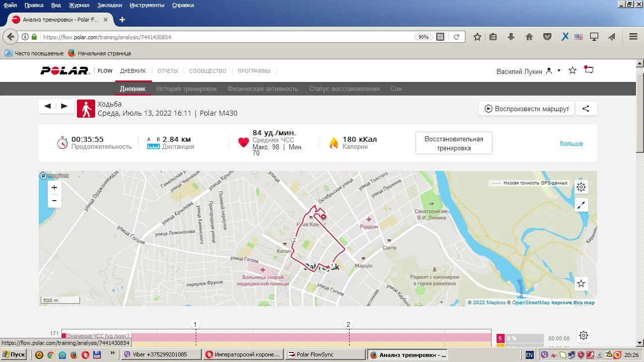Click the star icon on the map

pyautogui.click(x=581, y=284)
